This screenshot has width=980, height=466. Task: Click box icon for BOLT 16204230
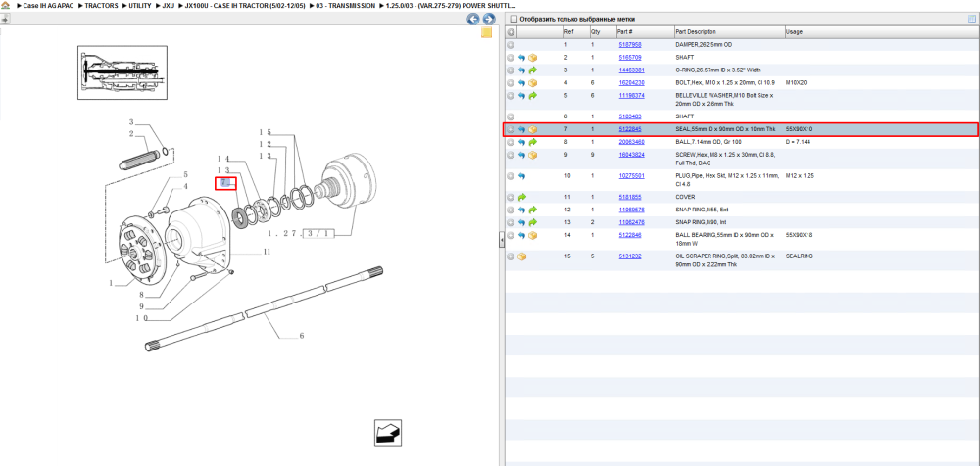[x=532, y=82]
